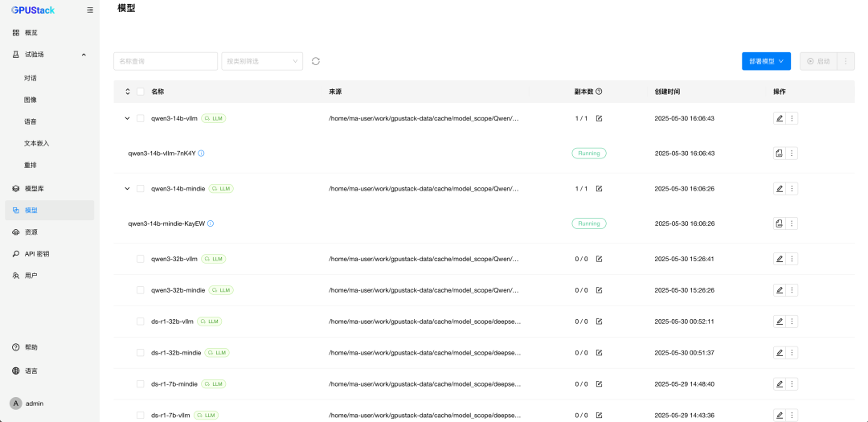Select the ds-r1-32b-mindie row checkbox
Image resolution: width=868 pixels, height=422 pixels.
[141, 353]
